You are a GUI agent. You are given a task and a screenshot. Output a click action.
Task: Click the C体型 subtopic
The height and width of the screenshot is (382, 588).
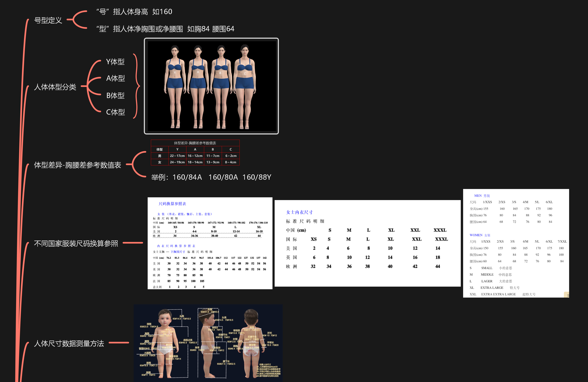(115, 112)
